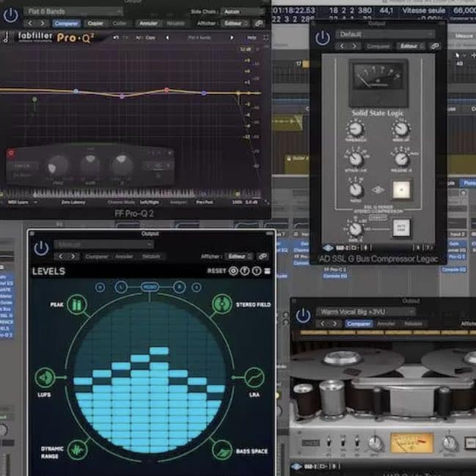Select the yellow high-cut EQ band node
The image size is (476, 476).
coord(239,93)
